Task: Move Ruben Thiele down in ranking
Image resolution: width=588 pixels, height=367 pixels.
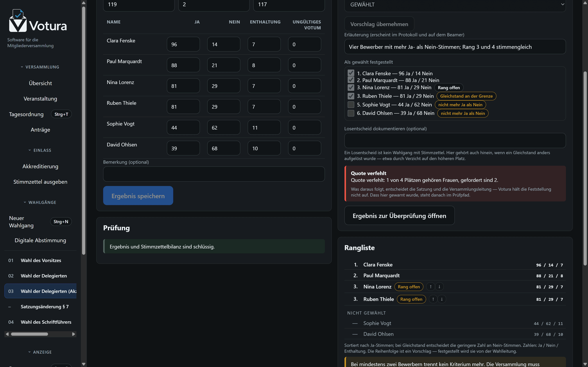Action: [x=442, y=299]
